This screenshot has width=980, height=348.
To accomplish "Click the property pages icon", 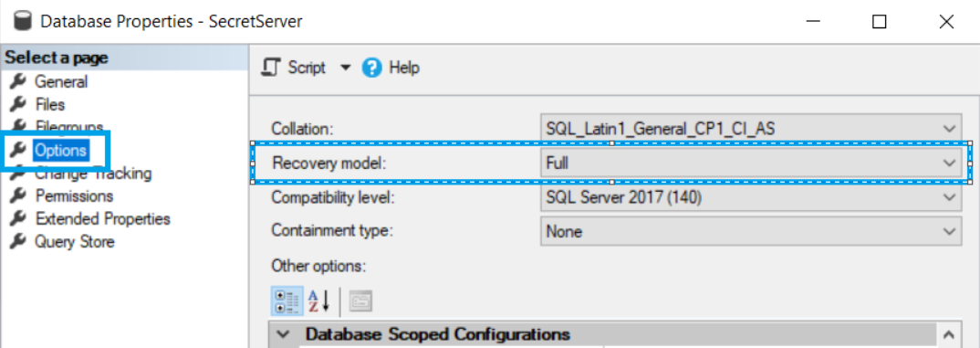I will (360, 302).
